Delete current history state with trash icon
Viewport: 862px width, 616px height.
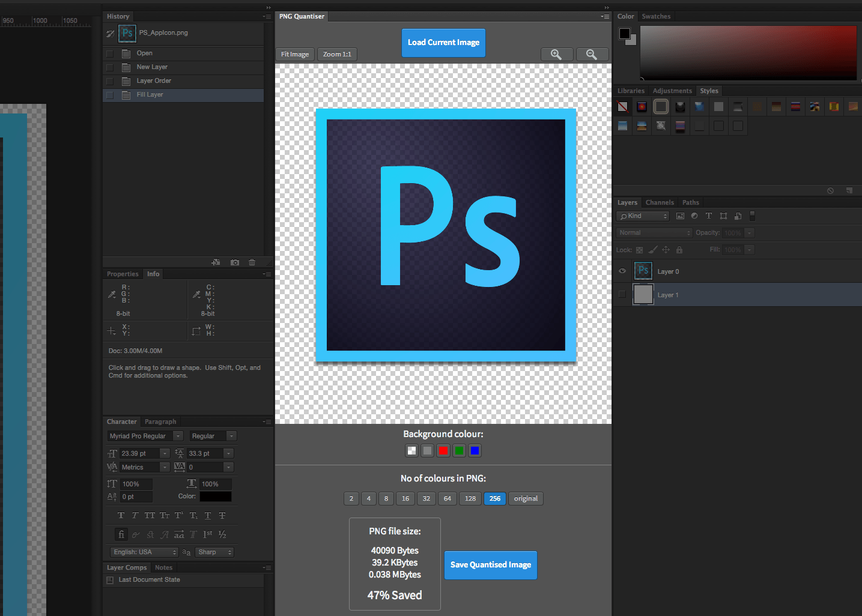click(x=252, y=262)
